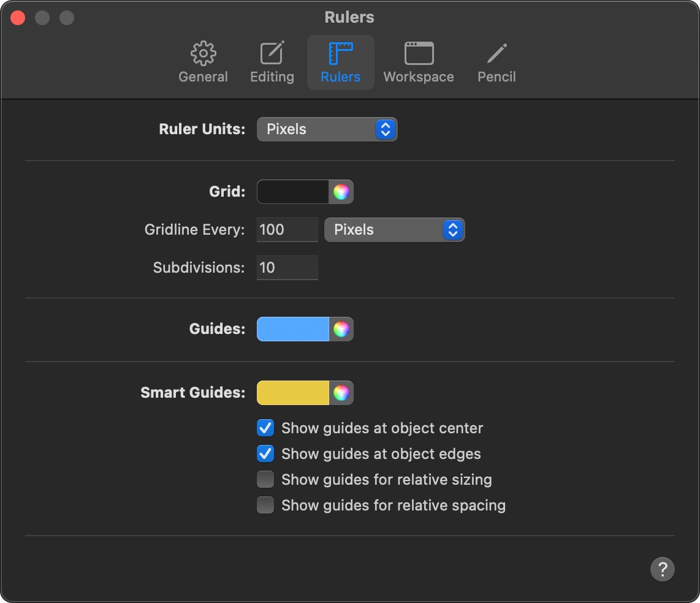Viewport: 700px width, 603px height.
Task: Enable Show guides for relative sizing
Action: (x=265, y=479)
